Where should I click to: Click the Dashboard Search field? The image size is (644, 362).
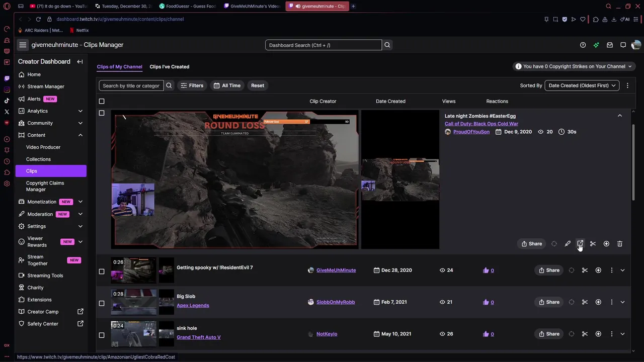324,45
